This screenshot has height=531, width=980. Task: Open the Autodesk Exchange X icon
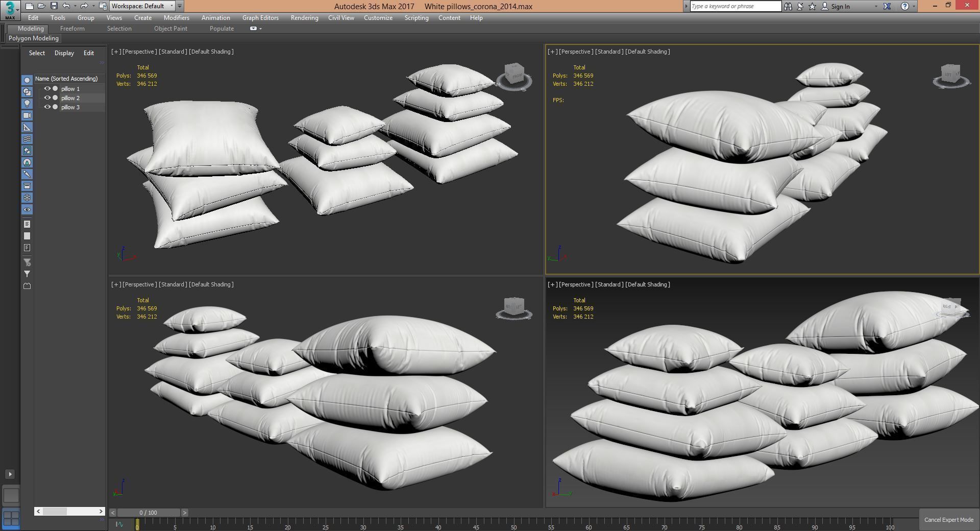[887, 6]
